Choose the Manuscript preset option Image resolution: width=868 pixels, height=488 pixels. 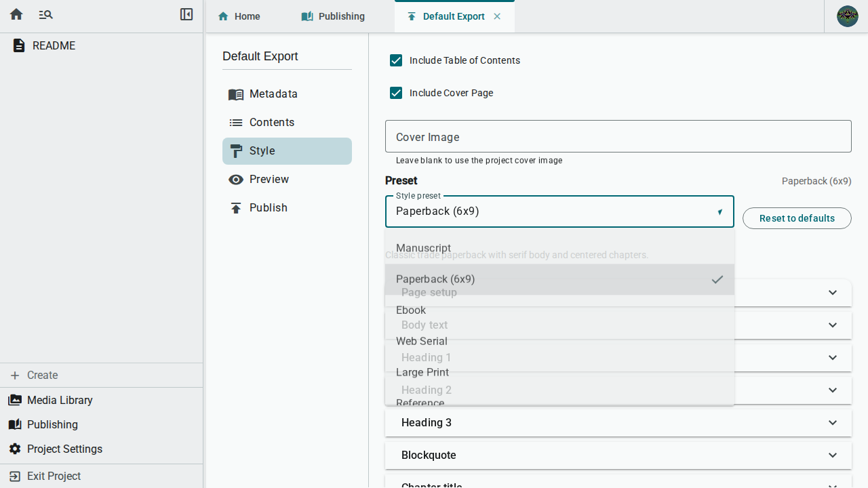coord(559,248)
